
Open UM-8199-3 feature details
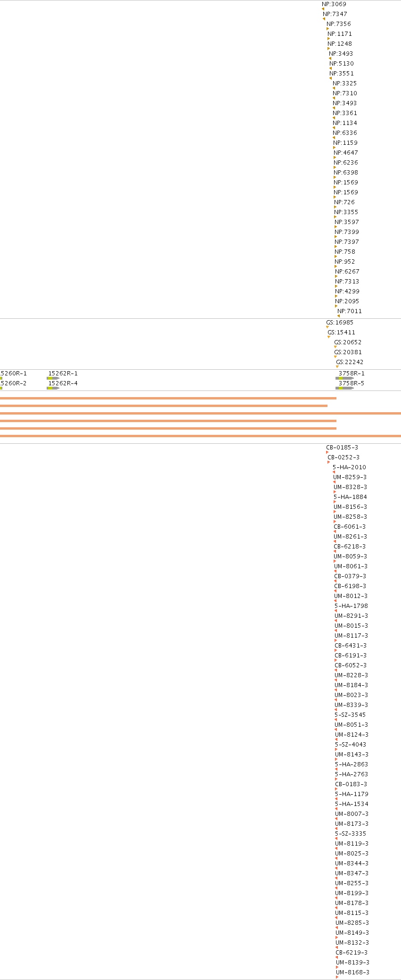(x=352, y=893)
